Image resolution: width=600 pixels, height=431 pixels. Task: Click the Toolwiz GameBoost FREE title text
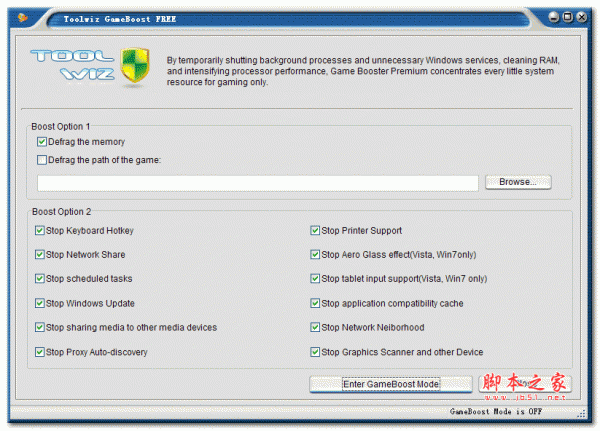(120, 19)
